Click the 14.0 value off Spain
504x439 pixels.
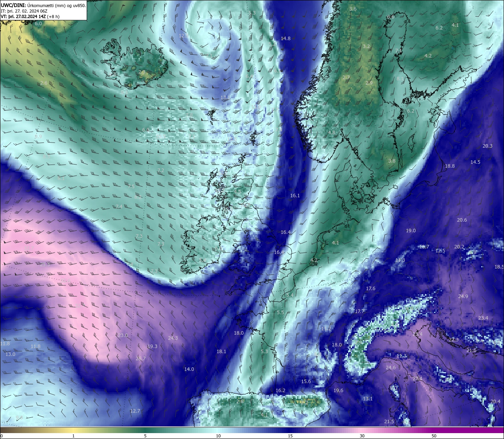(189, 369)
